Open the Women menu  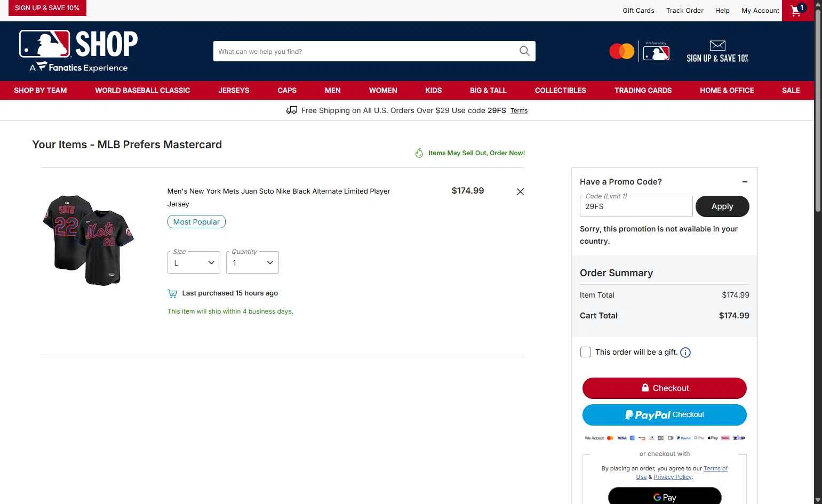pyautogui.click(x=383, y=90)
